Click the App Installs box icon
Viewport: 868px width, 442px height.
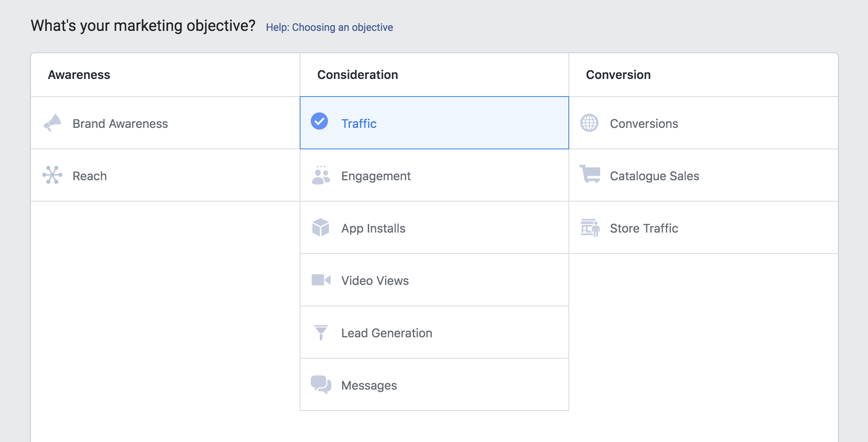pyautogui.click(x=321, y=227)
